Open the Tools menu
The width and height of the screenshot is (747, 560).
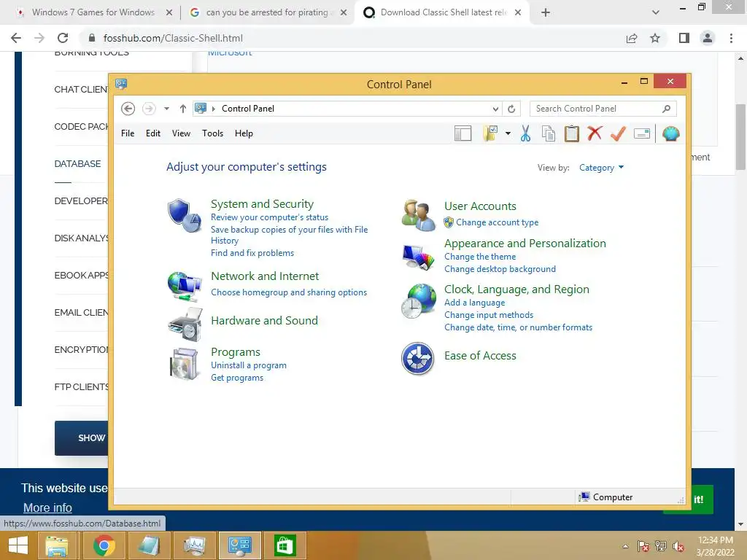[212, 133]
